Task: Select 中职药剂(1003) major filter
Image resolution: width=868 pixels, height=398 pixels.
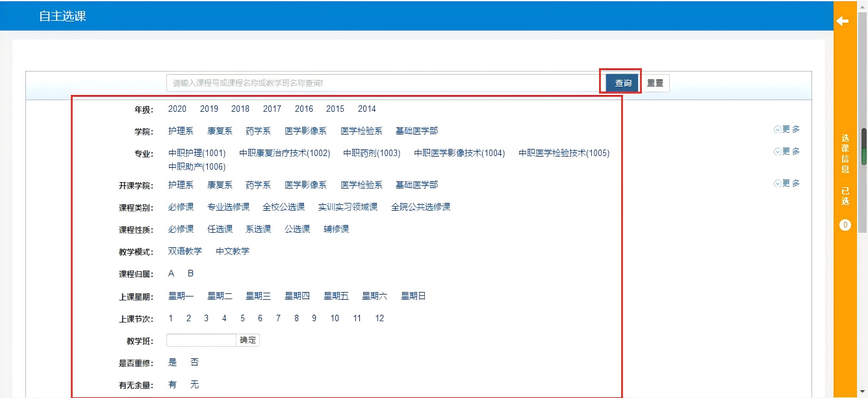Action: click(372, 153)
